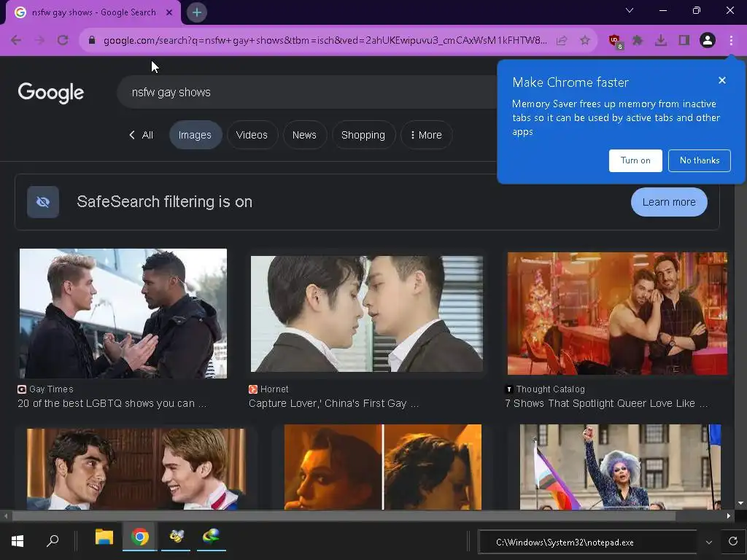Viewport: 747px width, 560px height.
Task: Open thumbnail of drag queen with pride flag
Action: [x=620, y=467]
